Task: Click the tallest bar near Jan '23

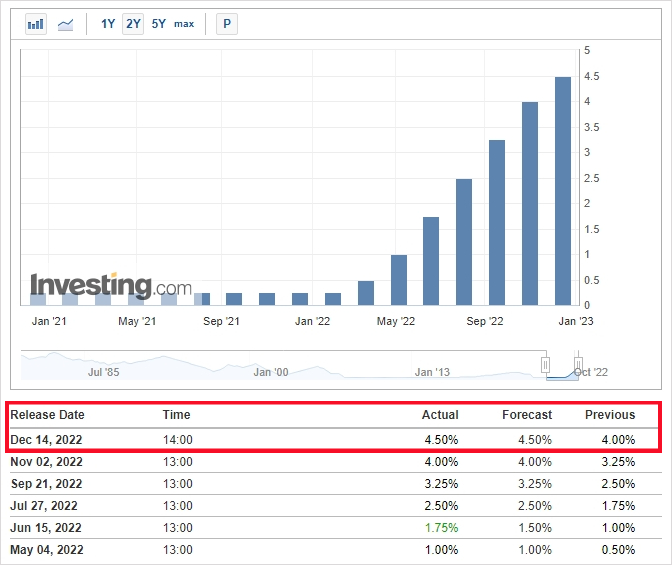Action: point(563,191)
